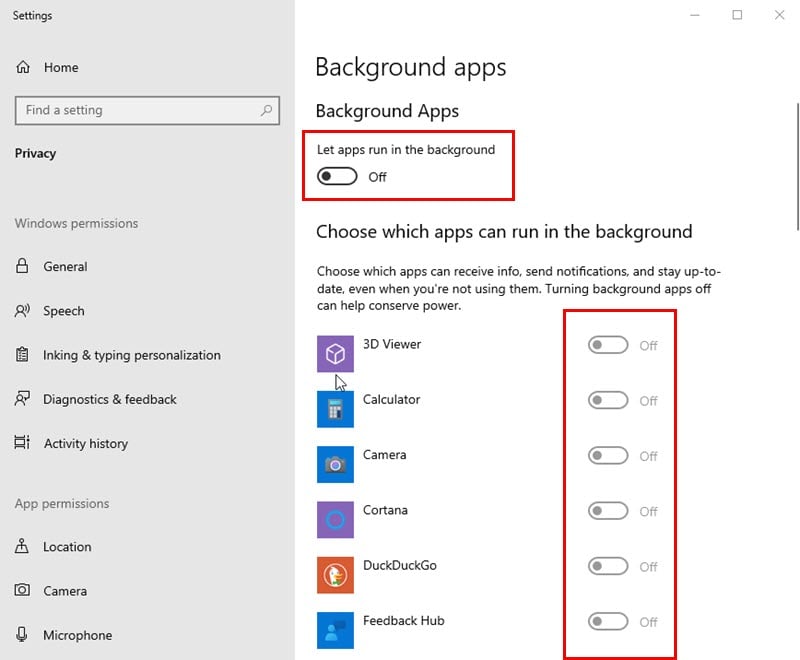Click the 3D Viewer app icon
Viewport: 800px width, 660px height.
point(335,345)
